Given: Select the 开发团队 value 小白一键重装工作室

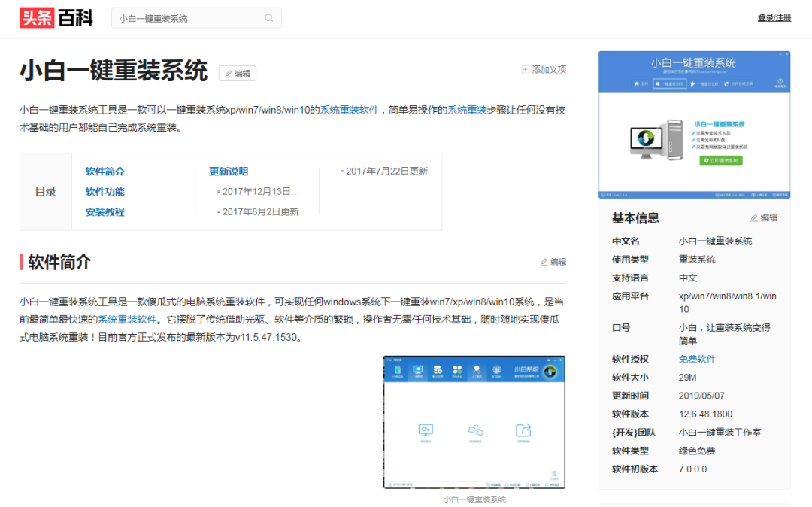Looking at the screenshot, I should click(x=720, y=433).
